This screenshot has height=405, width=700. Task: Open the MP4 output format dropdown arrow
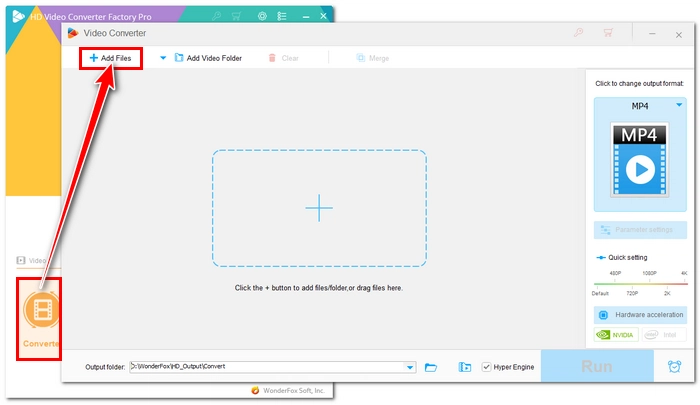pyautogui.click(x=679, y=105)
